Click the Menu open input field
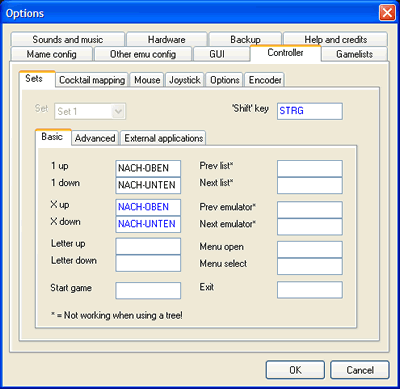 (310, 249)
